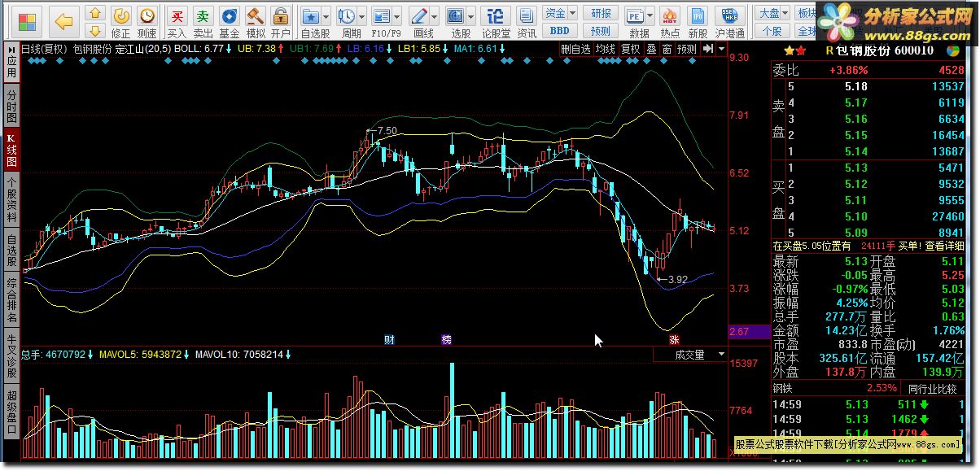The image size is (980, 471).
Task: Open the 个股资料 sidebar tab
Action: [x=11, y=199]
